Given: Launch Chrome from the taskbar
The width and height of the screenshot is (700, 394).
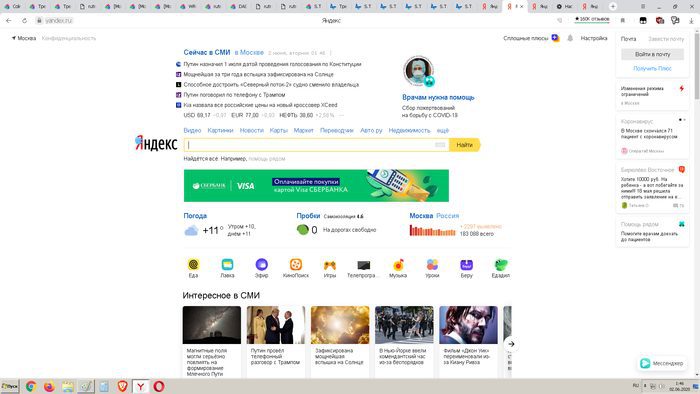Looking at the screenshot, I should 31,386.
